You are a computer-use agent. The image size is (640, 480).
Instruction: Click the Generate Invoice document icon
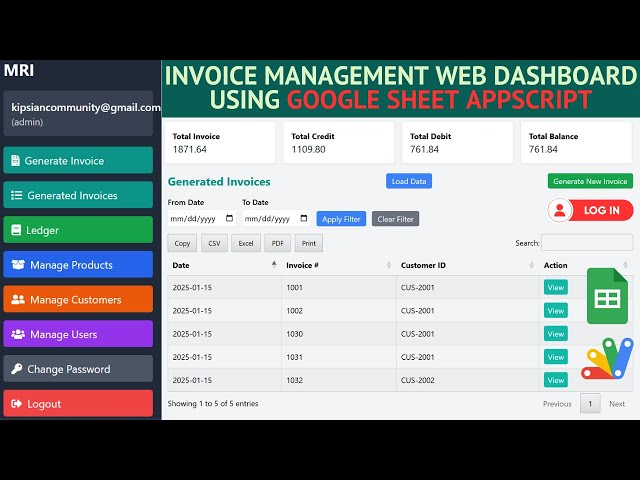(x=16, y=160)
